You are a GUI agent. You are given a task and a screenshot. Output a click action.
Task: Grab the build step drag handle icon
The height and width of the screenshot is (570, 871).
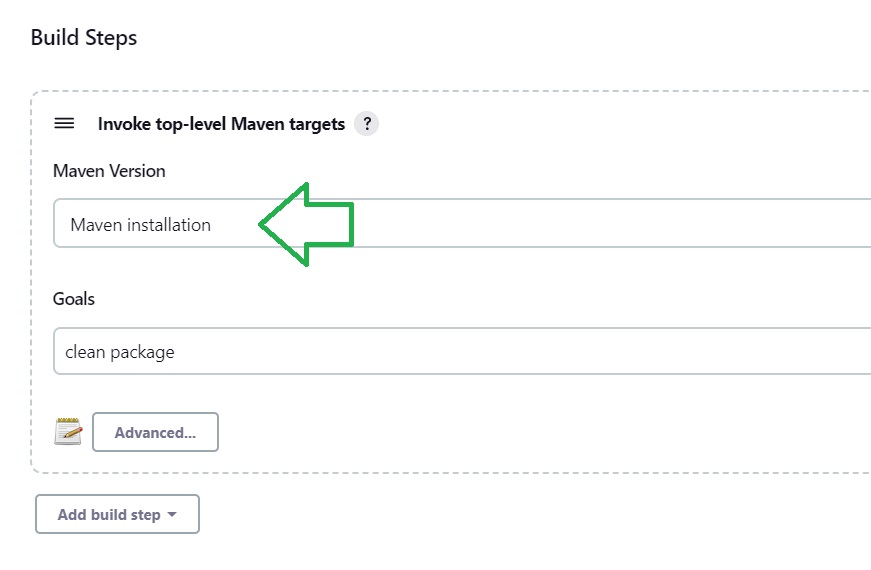(x=64, y=123)
